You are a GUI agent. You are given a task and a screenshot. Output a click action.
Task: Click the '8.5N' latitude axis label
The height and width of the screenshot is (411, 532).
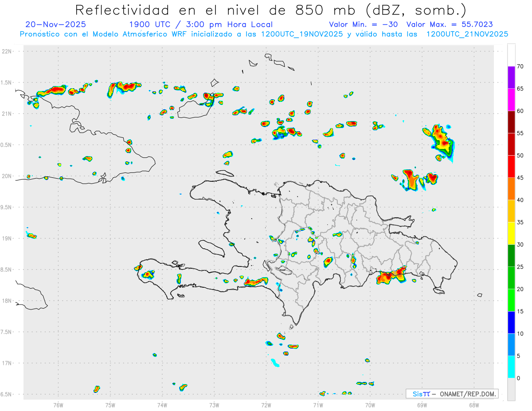7,270
